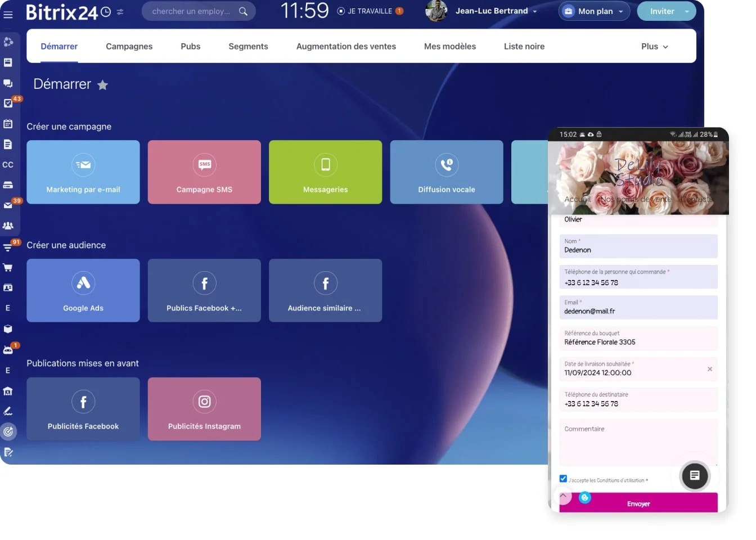Click the employee search field
The height and width of the screenshot is (540, 756).
point(194,11)
